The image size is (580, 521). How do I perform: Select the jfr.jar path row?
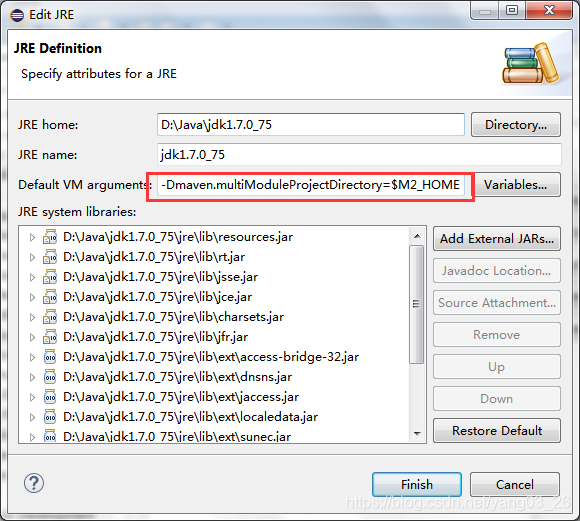tap(155, 337)
